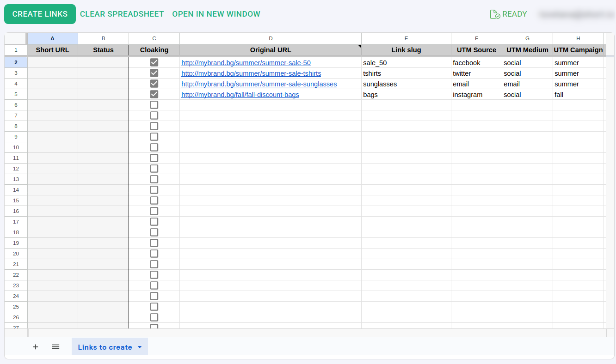Uncheck Cloaking checkbox for summer-sale-50 row

[154, 62]
